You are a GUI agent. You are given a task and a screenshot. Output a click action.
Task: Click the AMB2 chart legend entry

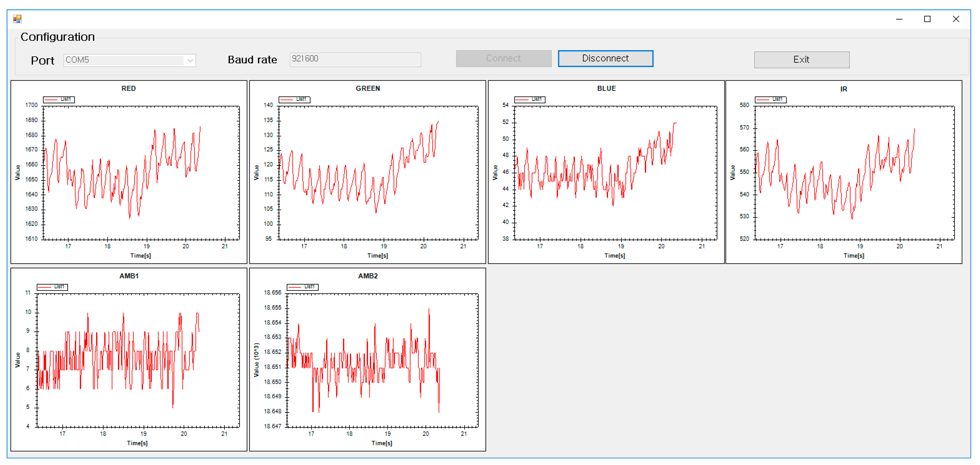[302, 287]
